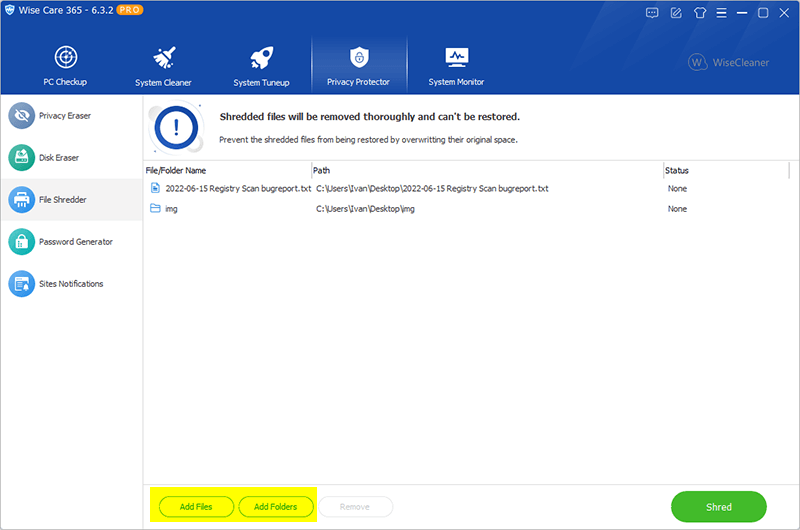This screenshot has height=530, width=800.
Task: Click the WiseCleaner logo
Action: [728, 62]
